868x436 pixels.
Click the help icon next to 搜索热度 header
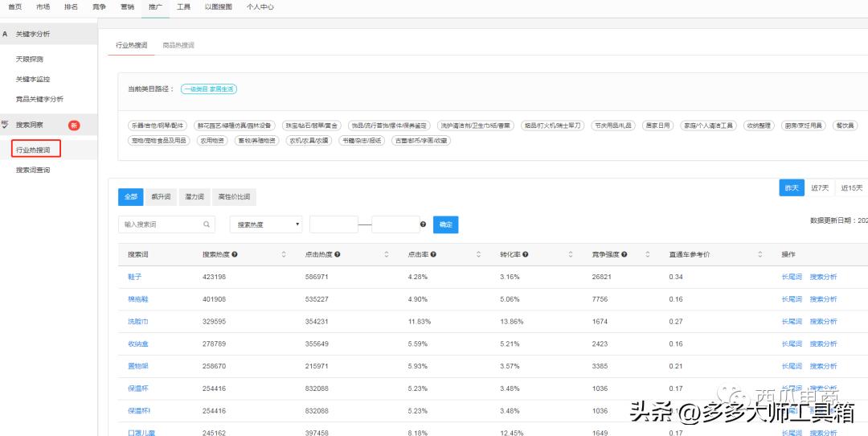pos(235,254)
